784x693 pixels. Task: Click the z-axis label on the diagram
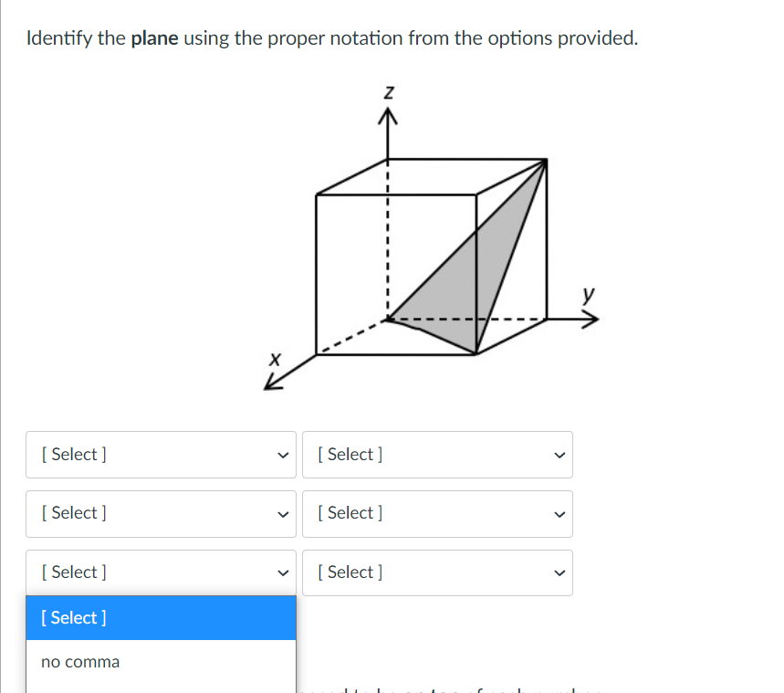(x=387, y=91)
